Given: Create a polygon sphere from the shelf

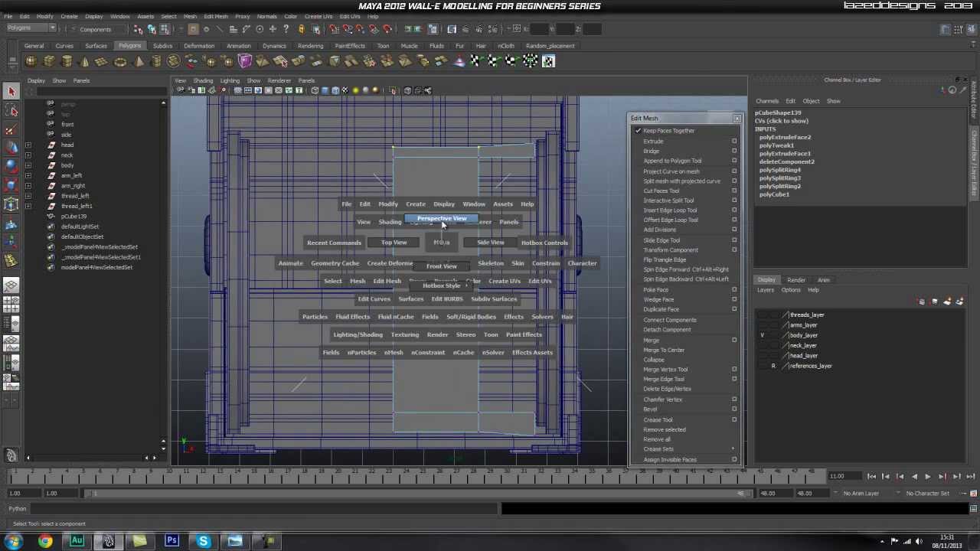Looking at the screenshot, I should (x=31, y=61).
